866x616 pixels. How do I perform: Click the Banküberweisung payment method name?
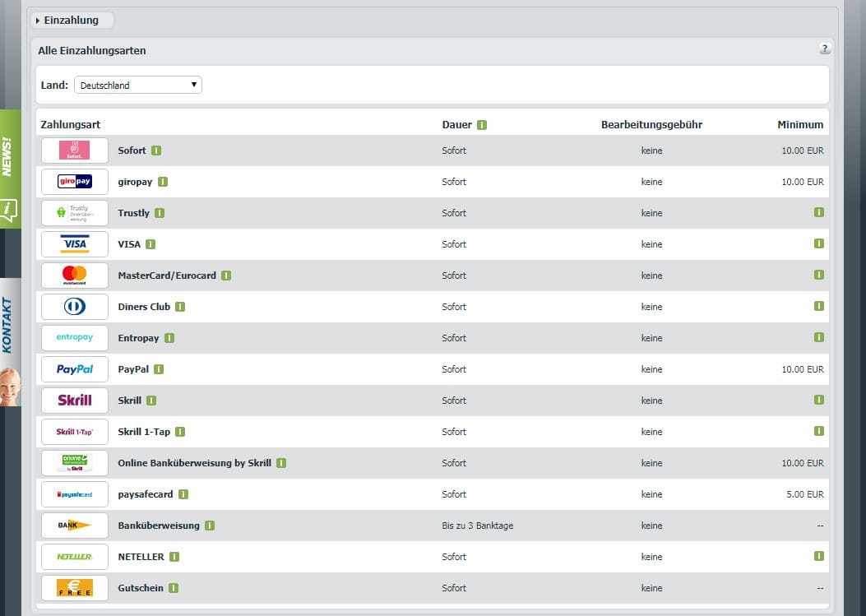point(159,526)
